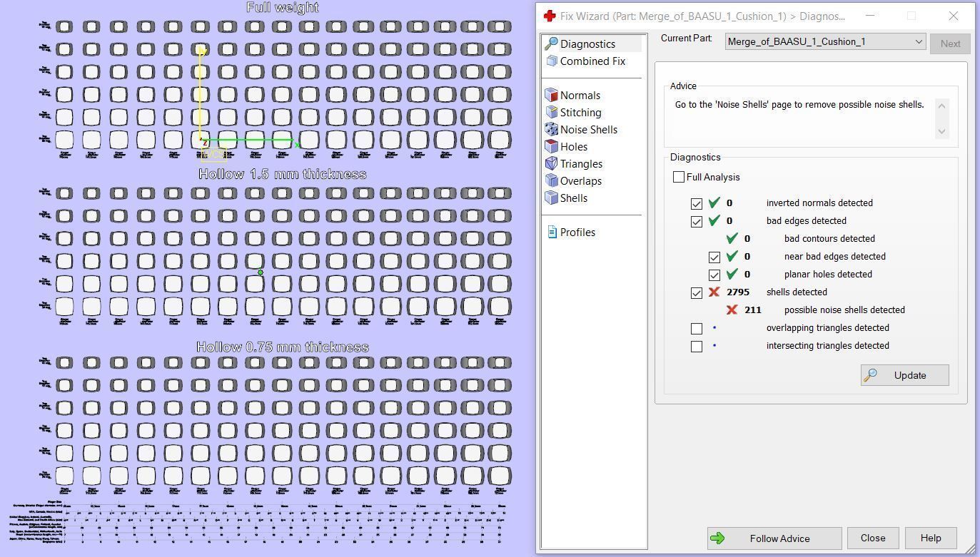The height and width of the screenshot is (557, 980).
Task: Click the Follow Advice button
Action: click(x=774, y=538)
